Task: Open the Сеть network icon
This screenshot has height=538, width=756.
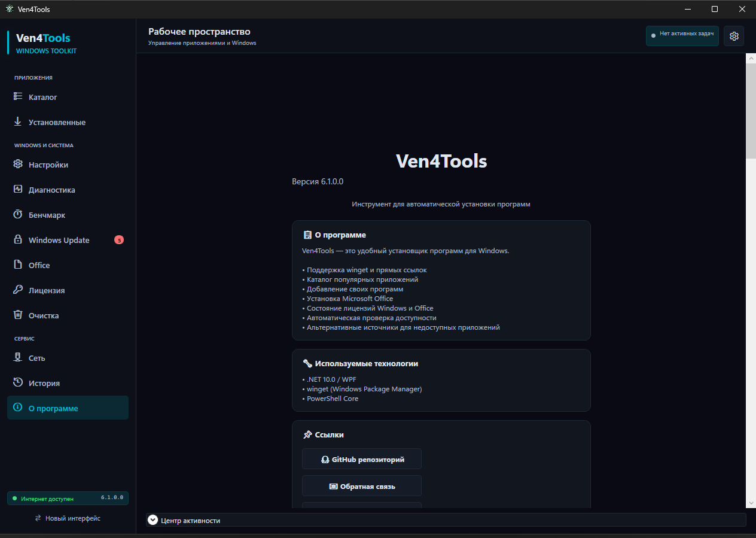Action: [18, 357]
